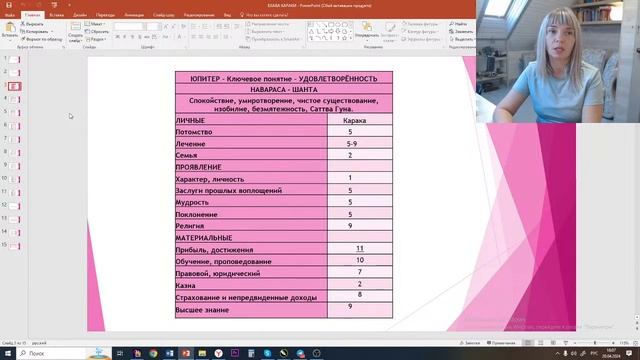
Task: Click the Save icon in quick access toolbar
Action: tap(9, 5)
